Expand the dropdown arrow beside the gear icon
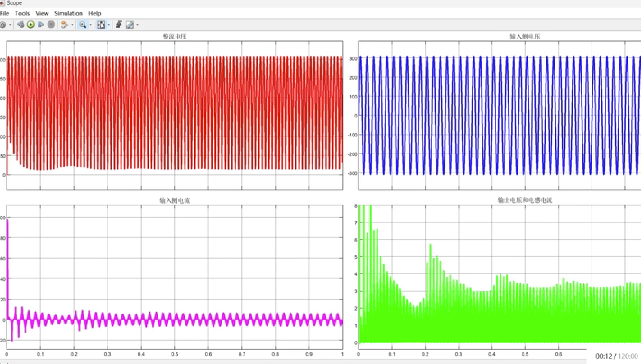641x364 pixels. coord(10,25)
